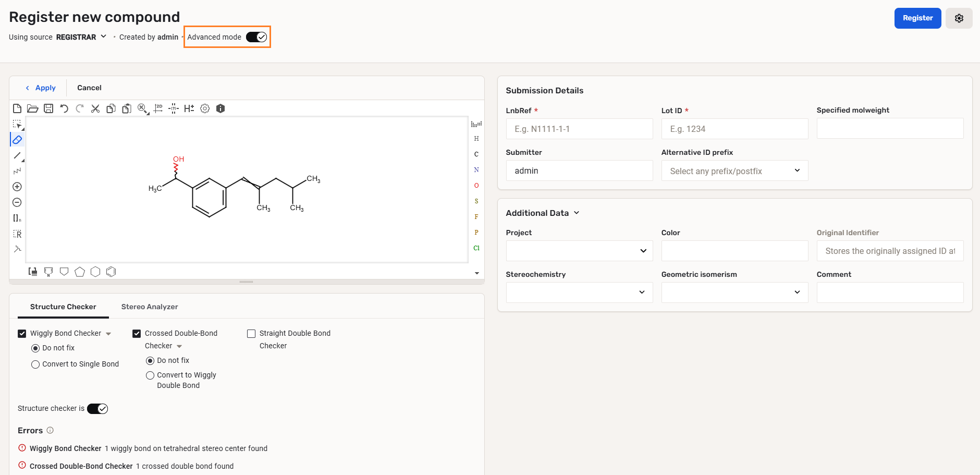
Task: Select the Eraser tool in sketcher
Action: 17,140
